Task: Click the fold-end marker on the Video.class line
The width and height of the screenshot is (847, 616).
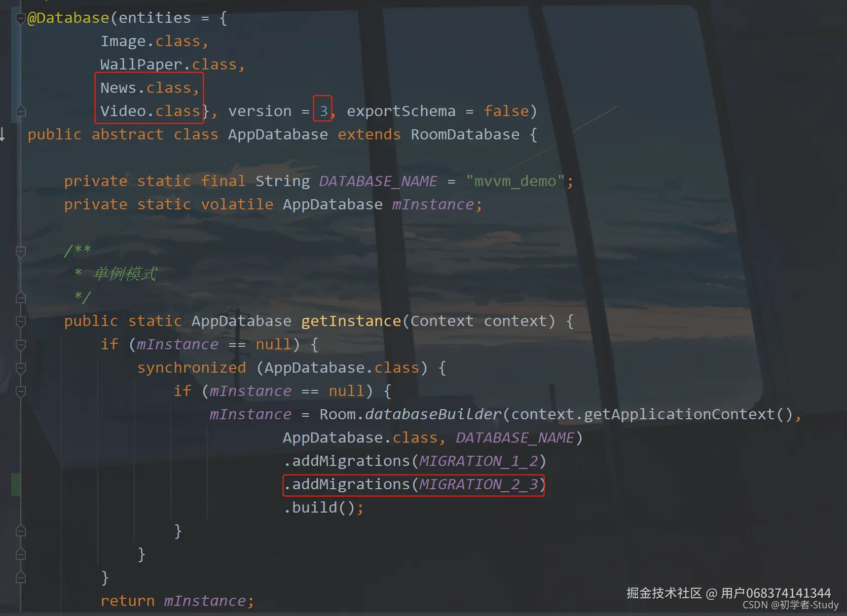Action: coord(21,111)
